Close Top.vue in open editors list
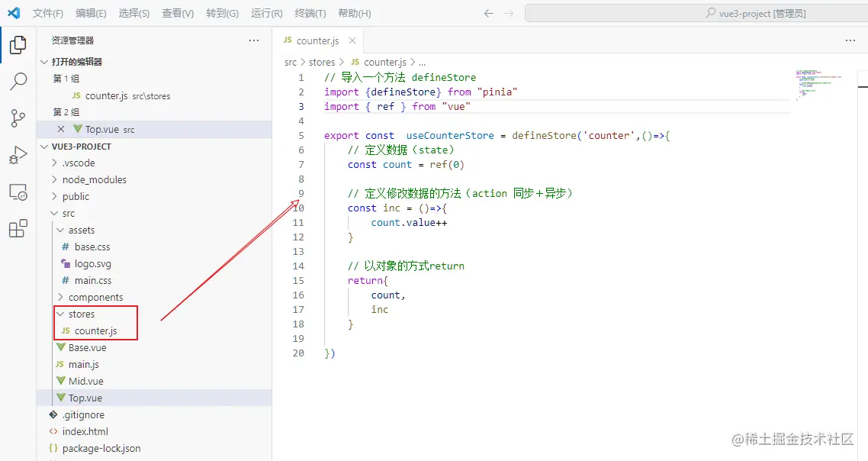Viewport: 868px width, 461px height. [x=61, y=129]
